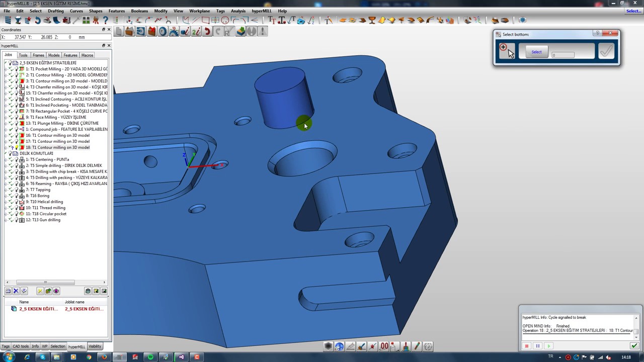
Task: Toggle yellow light bulb for job 18 Contour milling
Action: click(x=16, y=147)
